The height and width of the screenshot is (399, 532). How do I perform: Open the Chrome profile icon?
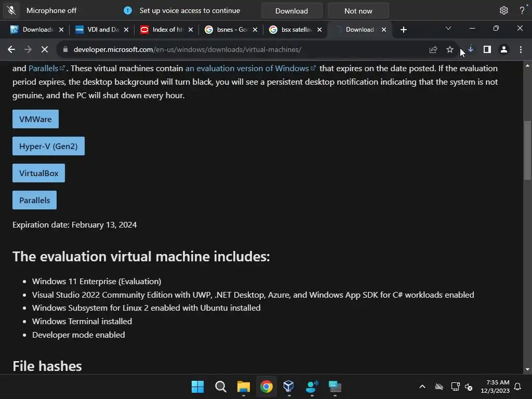(504, 49)
